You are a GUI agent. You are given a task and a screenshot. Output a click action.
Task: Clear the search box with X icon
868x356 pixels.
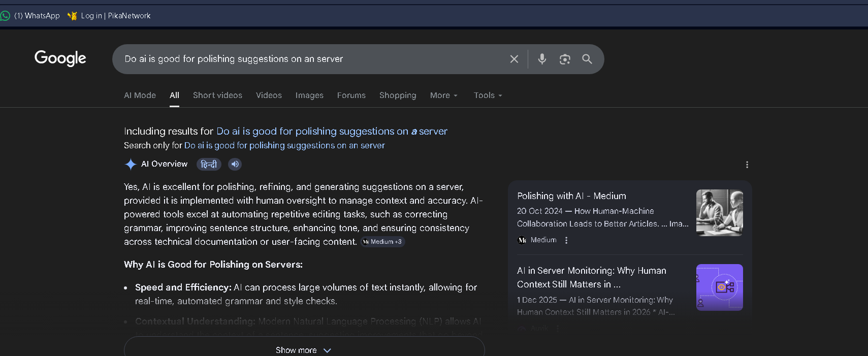pos(514,59)
